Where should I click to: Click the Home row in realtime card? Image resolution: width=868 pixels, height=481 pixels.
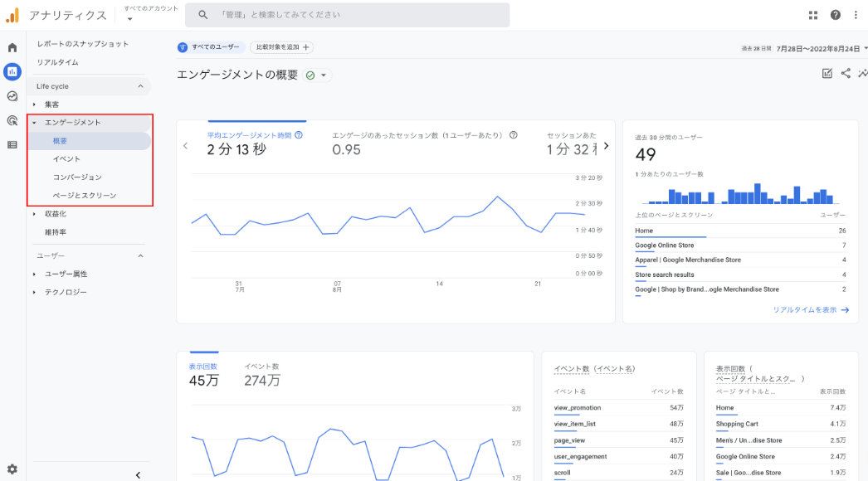(x=740, y=231)
